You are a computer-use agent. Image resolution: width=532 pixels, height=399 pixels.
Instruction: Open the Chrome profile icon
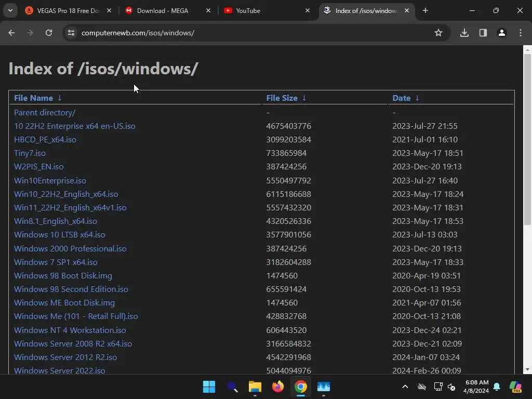pos(502,33)
